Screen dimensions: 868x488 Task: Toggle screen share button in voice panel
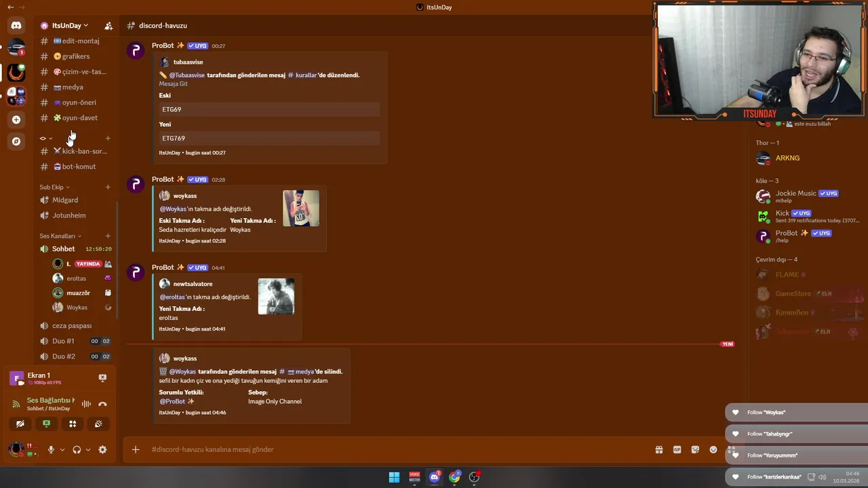[46, 424]
